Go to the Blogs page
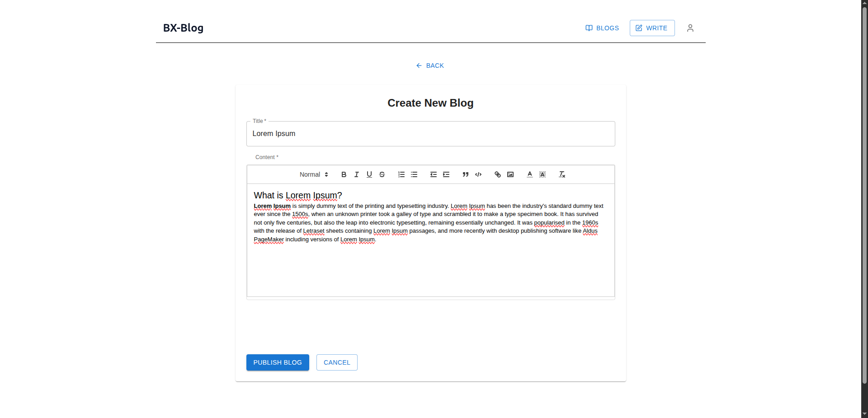The width and height of the screenshot is (868, 418). [602, 28]
